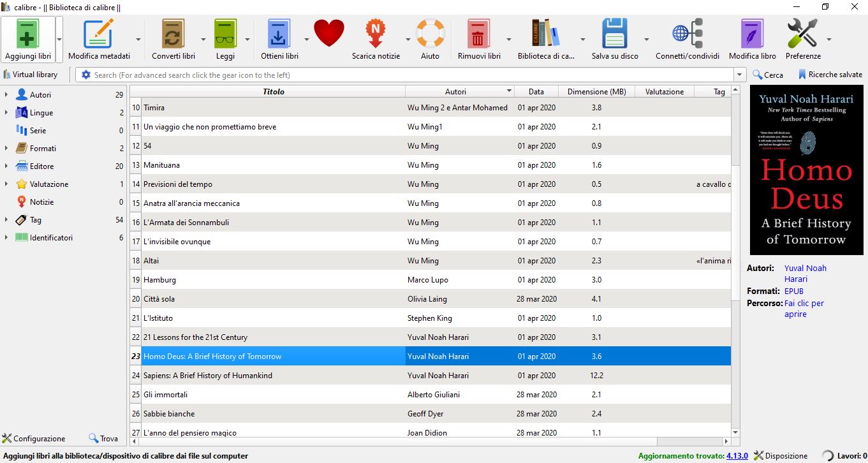This screenshot has width=868, height=463.
Task: Open Connetti/condividi network icon
Action: click(687, 33)
